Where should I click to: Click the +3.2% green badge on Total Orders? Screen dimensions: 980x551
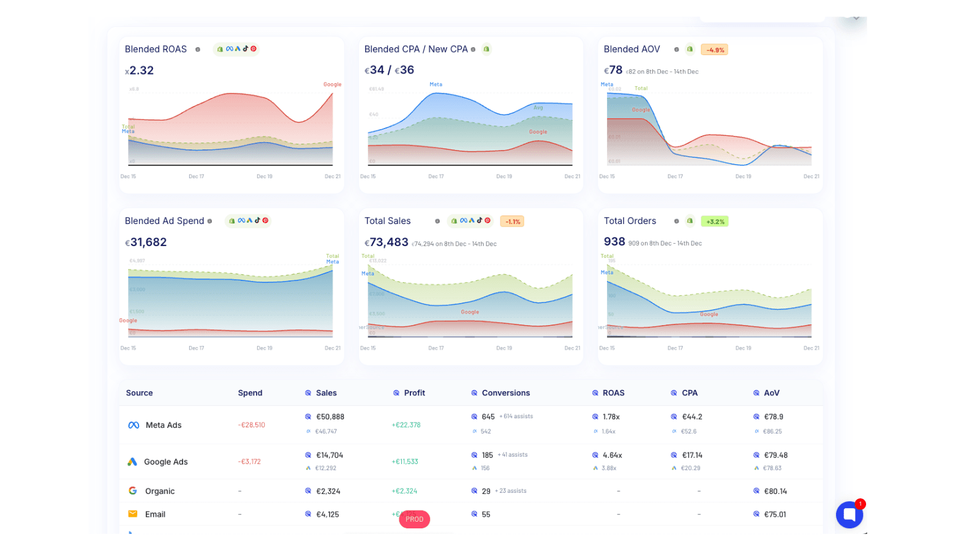(715, 221)
